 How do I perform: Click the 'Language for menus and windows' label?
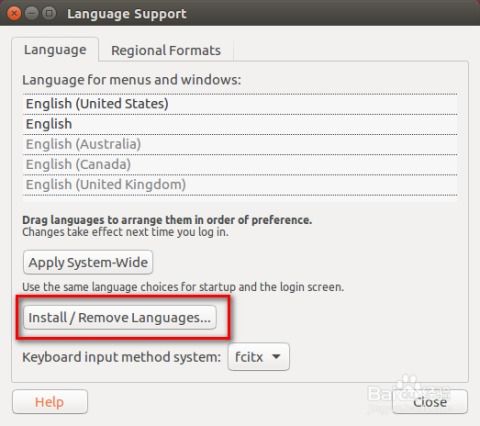point(131,80)
